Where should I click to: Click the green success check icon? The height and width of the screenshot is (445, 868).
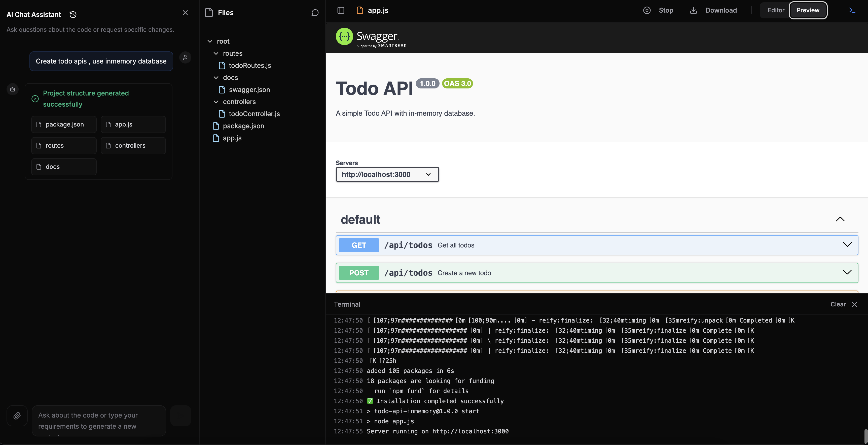(x=35, y=99)
